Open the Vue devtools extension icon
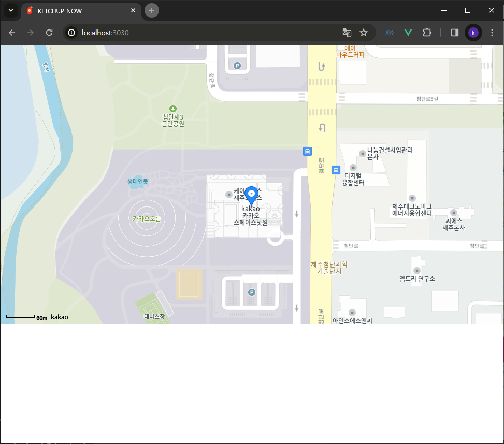 [408, 33]
